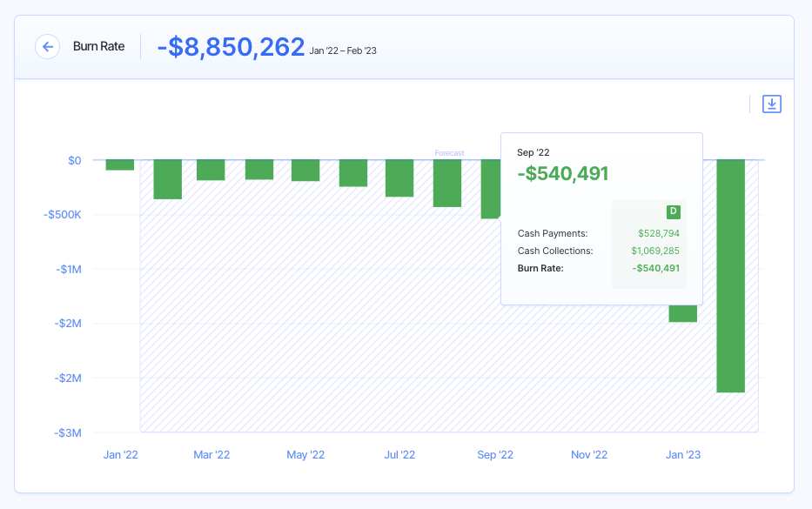Click the tall Feb '23 forecast bar
Image resolution: width=812 pixels, height=509 pixels.
(730, 276)
